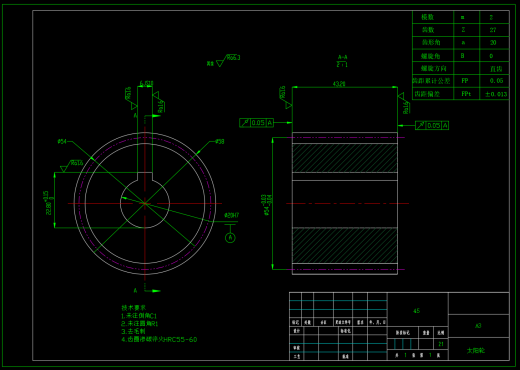Select the circled datum A symbol

230,238
